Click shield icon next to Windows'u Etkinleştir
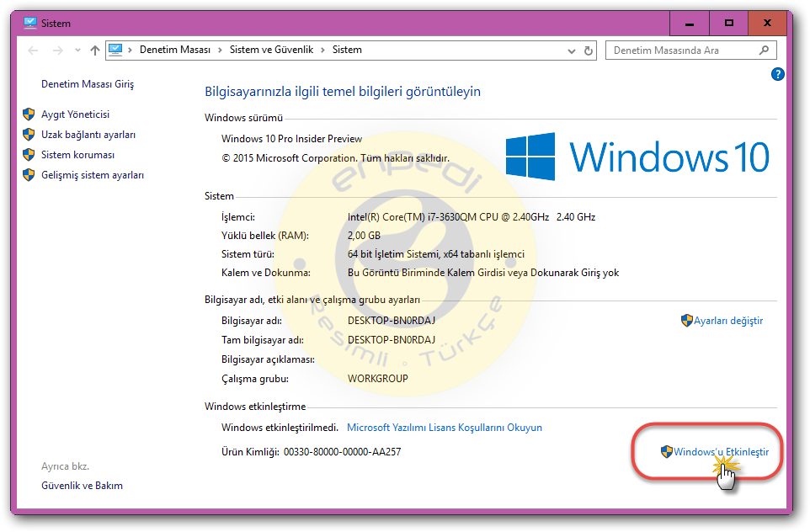This screenshot has height=532, width=810. click(x=666, y=452)
